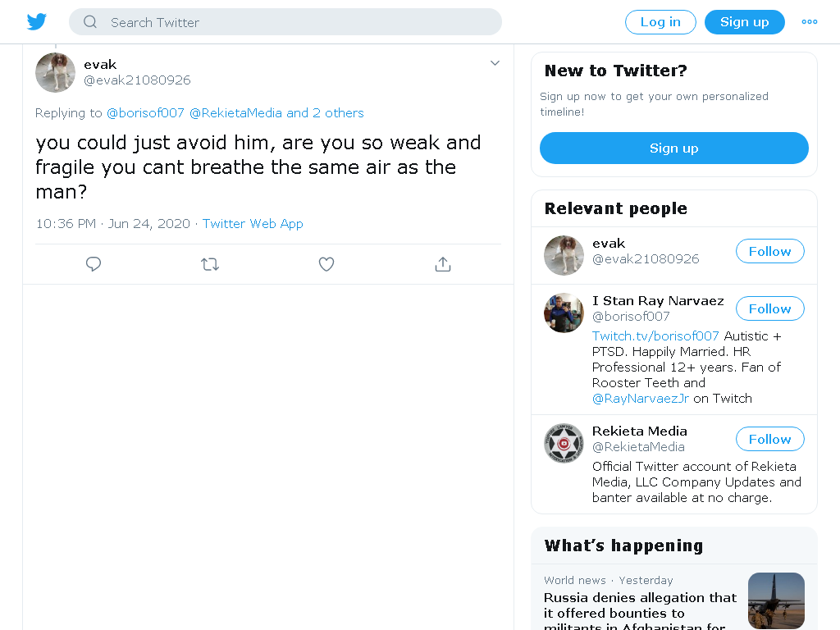
Task: Open the three-dot more menu in header
Action: 810,22
